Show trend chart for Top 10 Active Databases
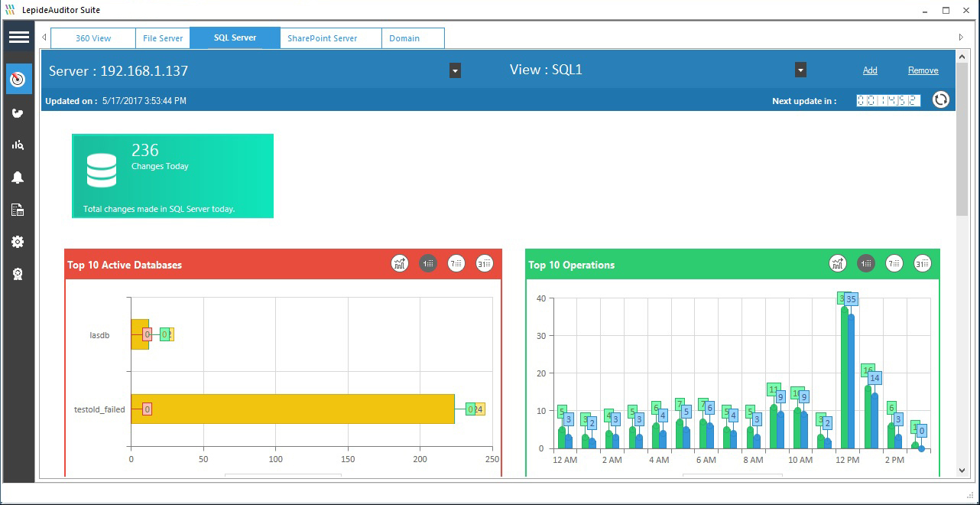Image resolution: width=980 pixels, height=505 pixels. pos(400,264)
